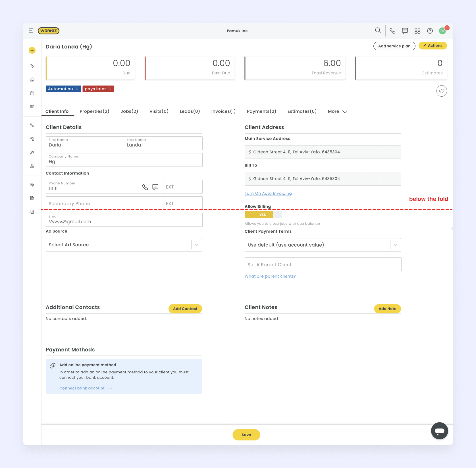Open the two-person users icon in sidebar
Viewport: 476px width, 468px height.
pyautogui.click(x=32, y=166)
